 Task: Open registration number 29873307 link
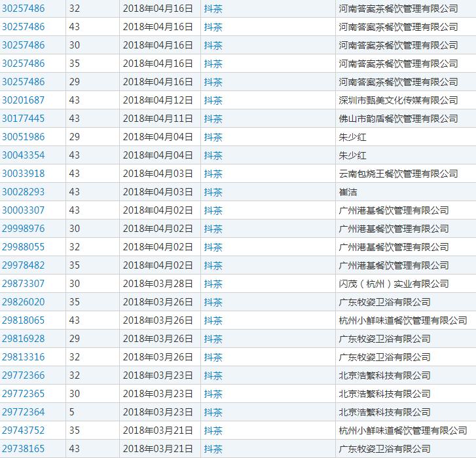(x=24, y=284)
